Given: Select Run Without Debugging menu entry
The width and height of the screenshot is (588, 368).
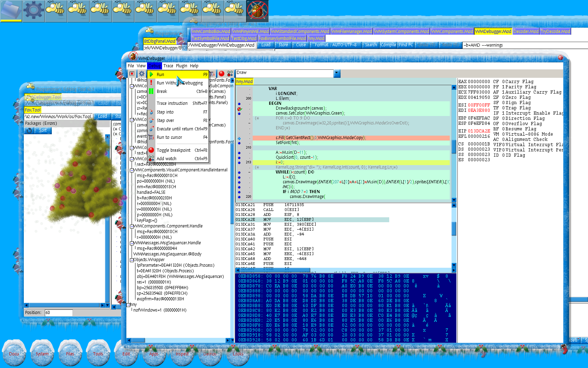Looking at the screenshot, I should (178, 83).
